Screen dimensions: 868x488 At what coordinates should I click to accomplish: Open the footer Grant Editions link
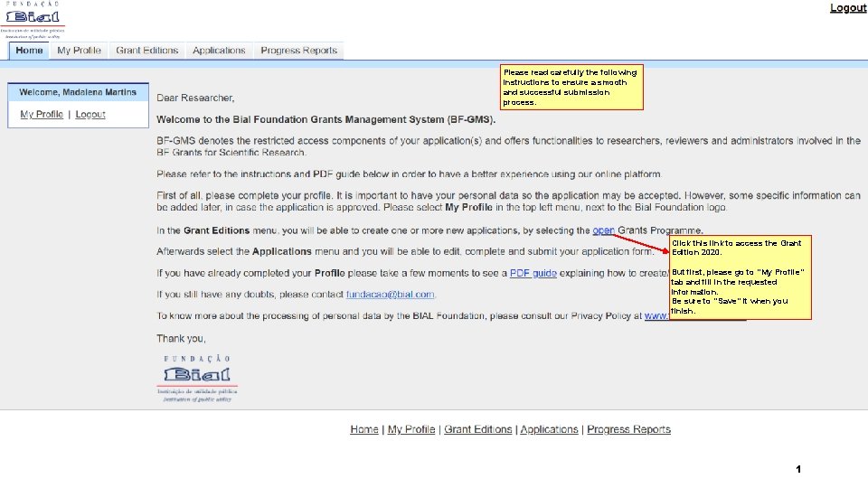[477, 429]
